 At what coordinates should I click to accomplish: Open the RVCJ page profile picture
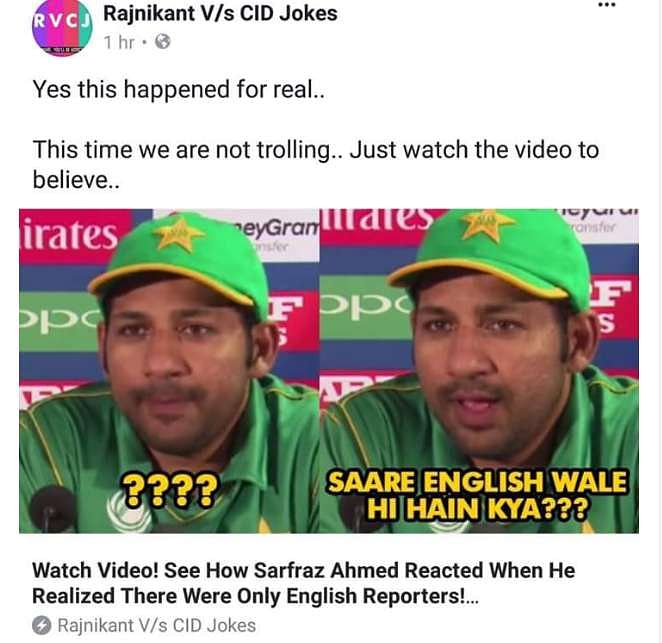click(62, 28)
